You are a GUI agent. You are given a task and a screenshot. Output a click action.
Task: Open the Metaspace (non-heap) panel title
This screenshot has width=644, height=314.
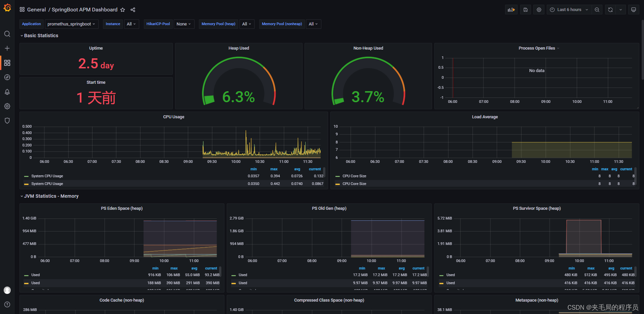coord(537,300)
